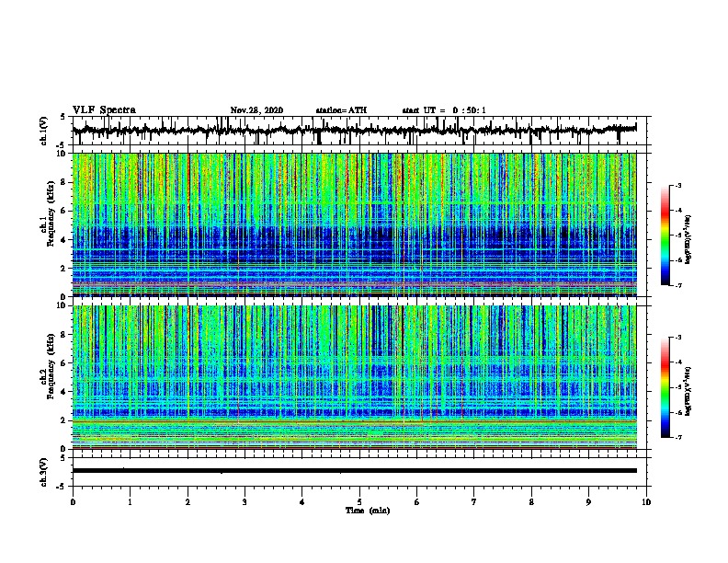Image resolution: width=728 pixels, height=563 pixels.
Task: Click the "station=ATH" header label
Action: point(341,110)
